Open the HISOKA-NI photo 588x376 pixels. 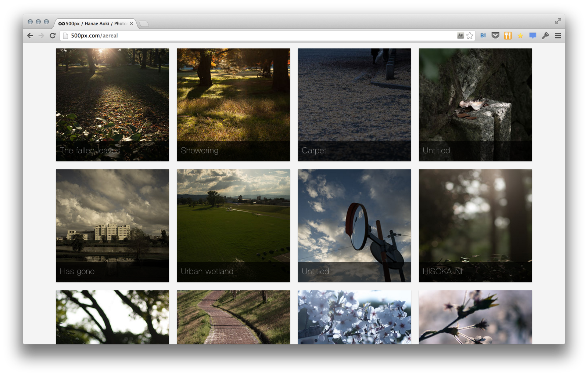[475, 225]
